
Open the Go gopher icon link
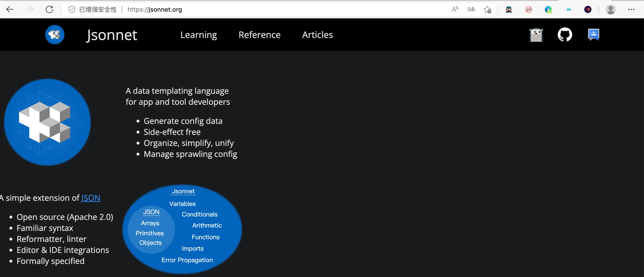pos(536,35)
